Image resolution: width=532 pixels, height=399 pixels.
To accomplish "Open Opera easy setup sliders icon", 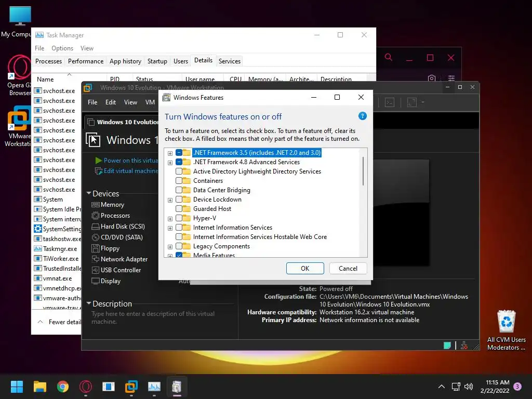I will (x=451, y=78).
